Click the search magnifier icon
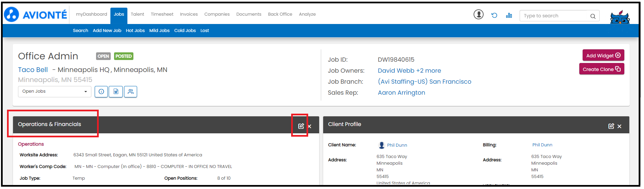Viewport: 644px width, 189px height. click(x=593, y=16)
